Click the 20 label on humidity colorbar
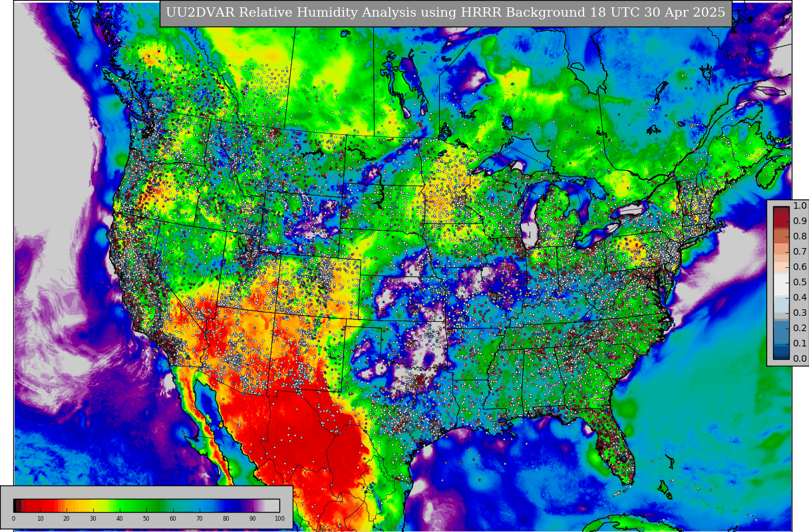This screenshot has width=809, height=532. tap(67, 519)
